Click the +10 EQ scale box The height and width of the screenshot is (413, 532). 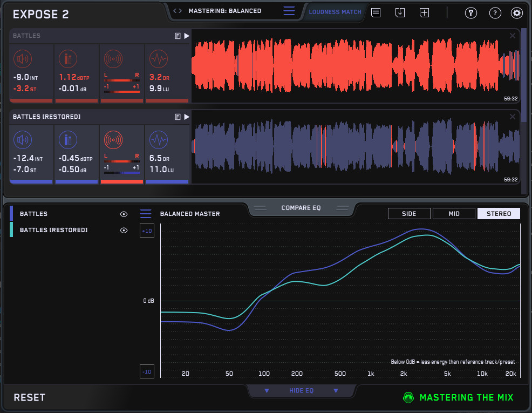pyautogui.click(x=147, y=231)
